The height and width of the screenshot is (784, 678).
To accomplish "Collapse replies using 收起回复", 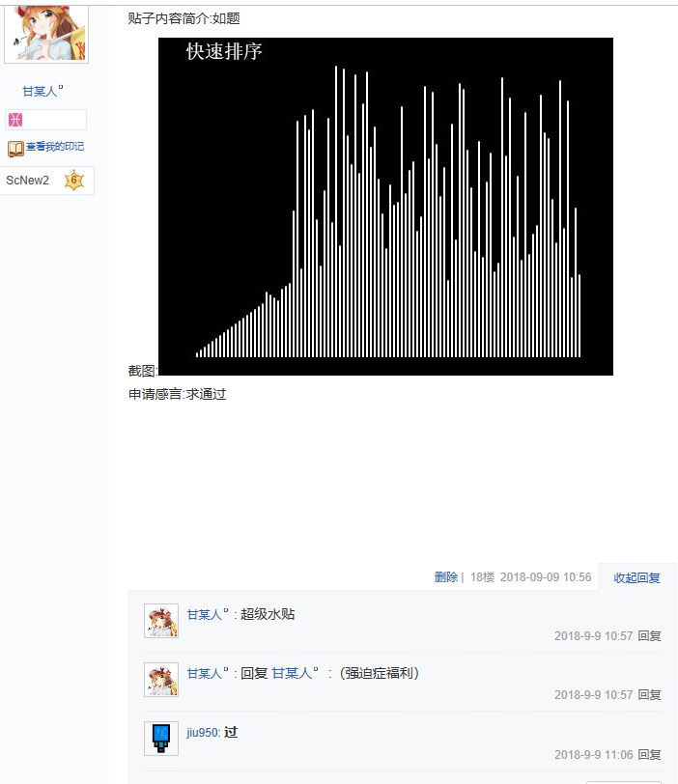I will (x=636, y=577).
